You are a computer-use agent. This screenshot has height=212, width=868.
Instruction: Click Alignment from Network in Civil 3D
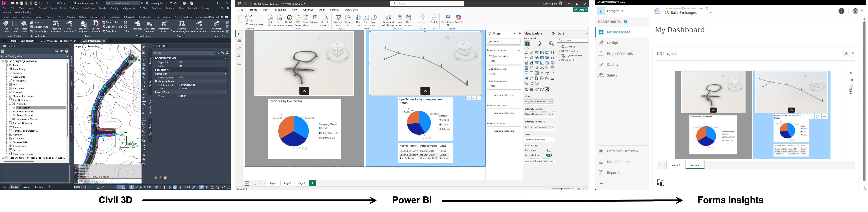click(217, 27)
